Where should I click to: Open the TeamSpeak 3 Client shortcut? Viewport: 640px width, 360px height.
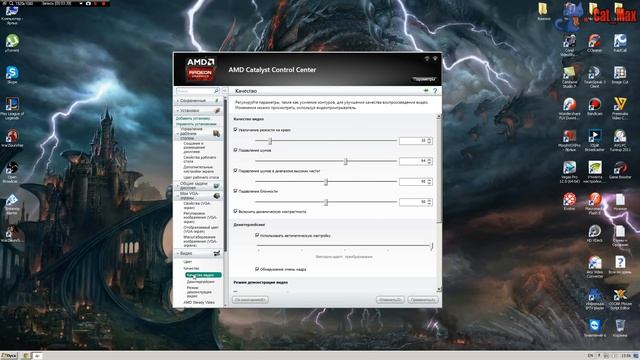tap(595, 77)
